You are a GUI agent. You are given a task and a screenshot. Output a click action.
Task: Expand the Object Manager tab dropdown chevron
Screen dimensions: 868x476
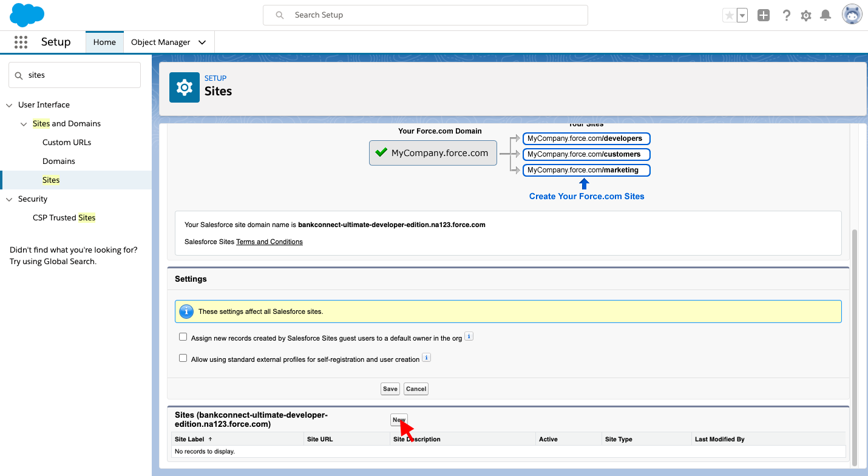[202, 42]
